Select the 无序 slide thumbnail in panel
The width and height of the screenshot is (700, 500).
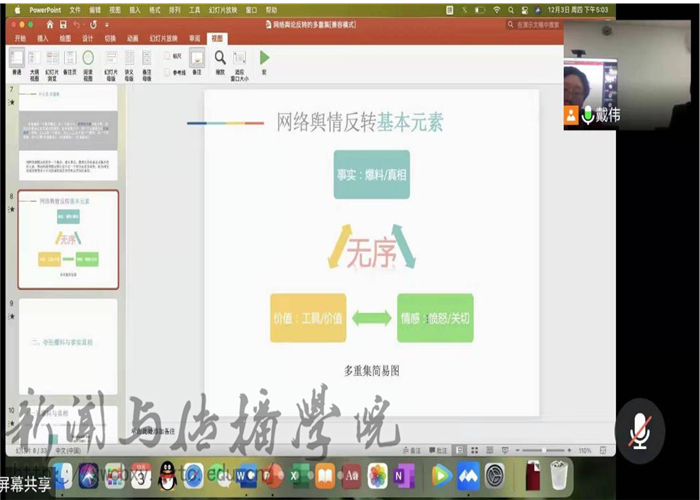tap(68, 239)
